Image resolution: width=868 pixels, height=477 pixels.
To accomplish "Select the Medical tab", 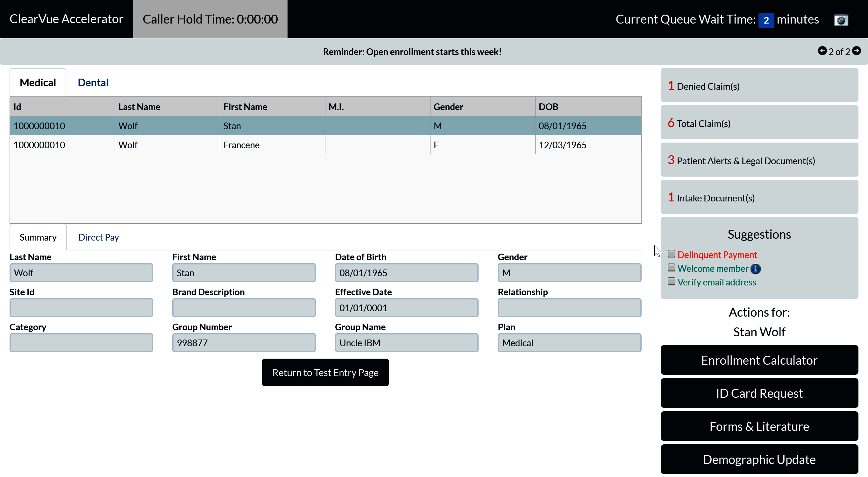I will click(x=38, y=83).
